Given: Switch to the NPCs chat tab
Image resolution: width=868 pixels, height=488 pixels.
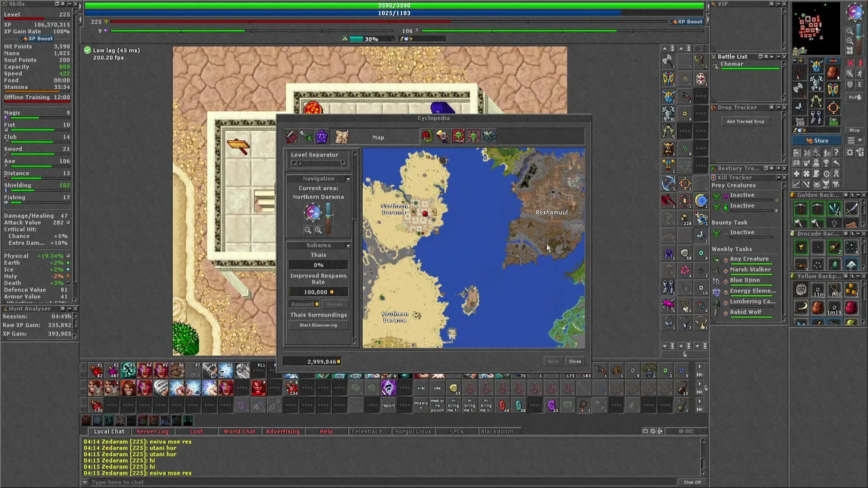Looking at the screenshot, I should [x=456, y=431].
